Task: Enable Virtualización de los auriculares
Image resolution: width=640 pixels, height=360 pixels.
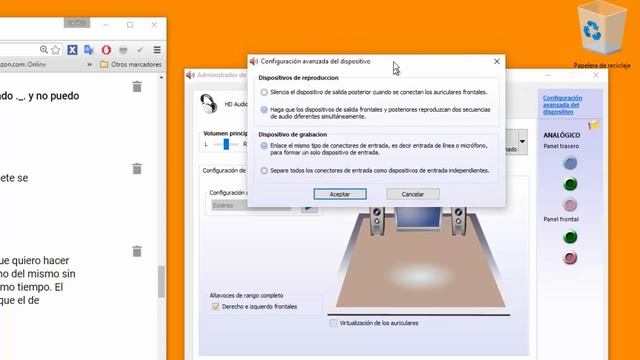Action: tap(333, 323)
